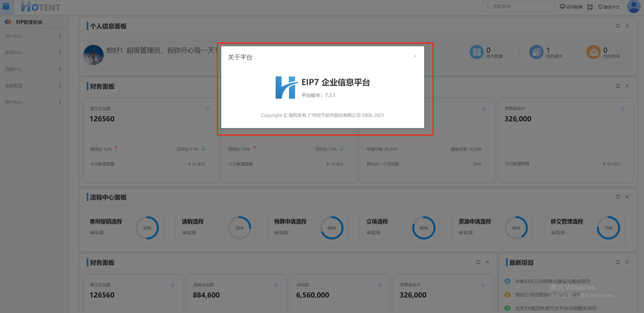Close the 最新项目 panel

click(x=627, y=262)
